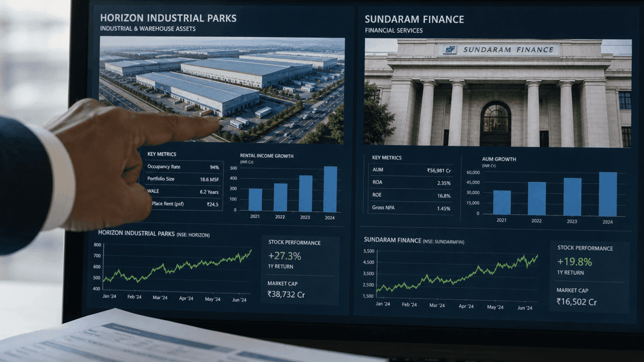The width and height of the screenshot is (644, 362).
Task: Click the Sundaram market cap '₹16,502 Cr'
Action: coord(576,302)
